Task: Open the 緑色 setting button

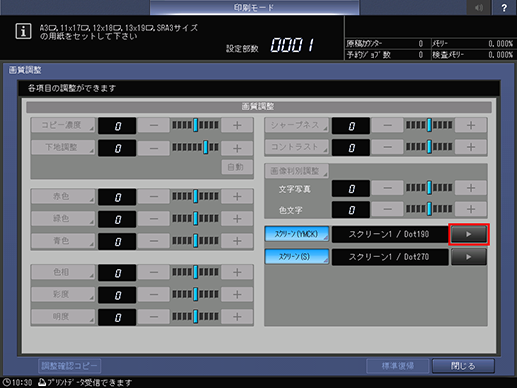Action: pyautogui.click(x=63, y=218)
